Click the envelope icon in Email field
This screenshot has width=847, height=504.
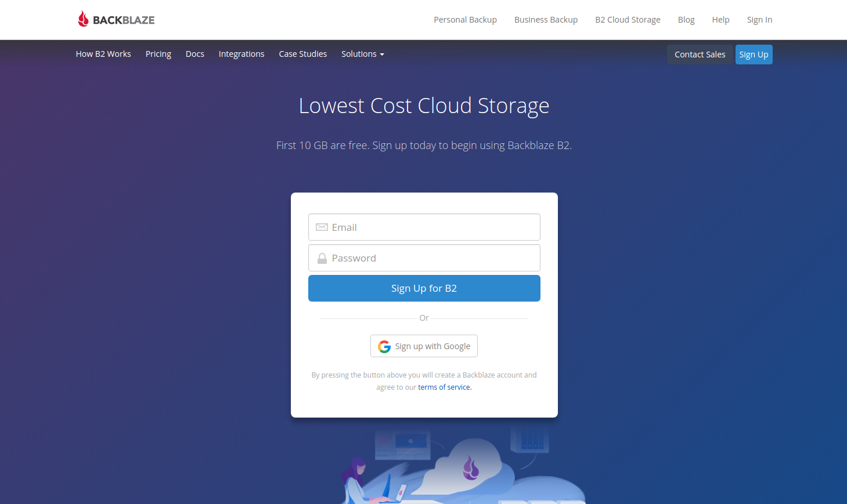click(x=322, y=227)
